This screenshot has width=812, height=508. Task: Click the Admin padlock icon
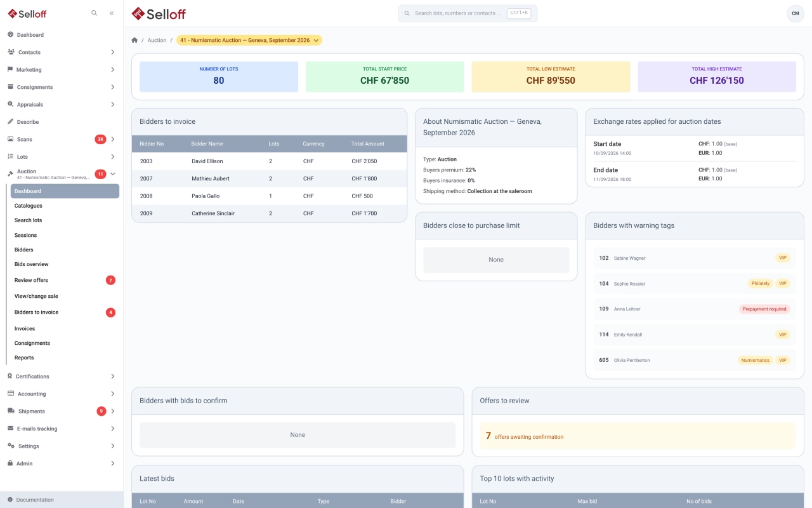pyautogui.click(x=10, y=464)
